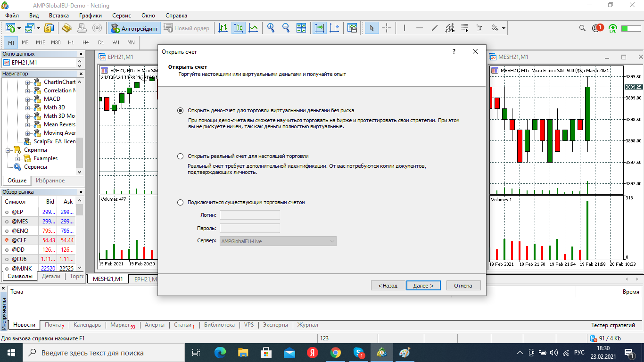Image resolution: width=644 pixels, height=362 pixels.
Task: Select the trendline drawing tool
Action: [x=435, y=28]
